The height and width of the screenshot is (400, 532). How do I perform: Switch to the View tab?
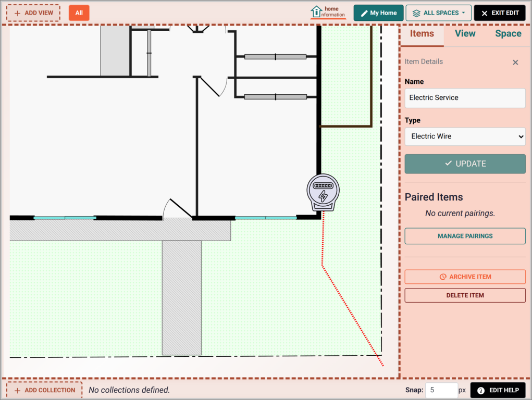[465, 33]
